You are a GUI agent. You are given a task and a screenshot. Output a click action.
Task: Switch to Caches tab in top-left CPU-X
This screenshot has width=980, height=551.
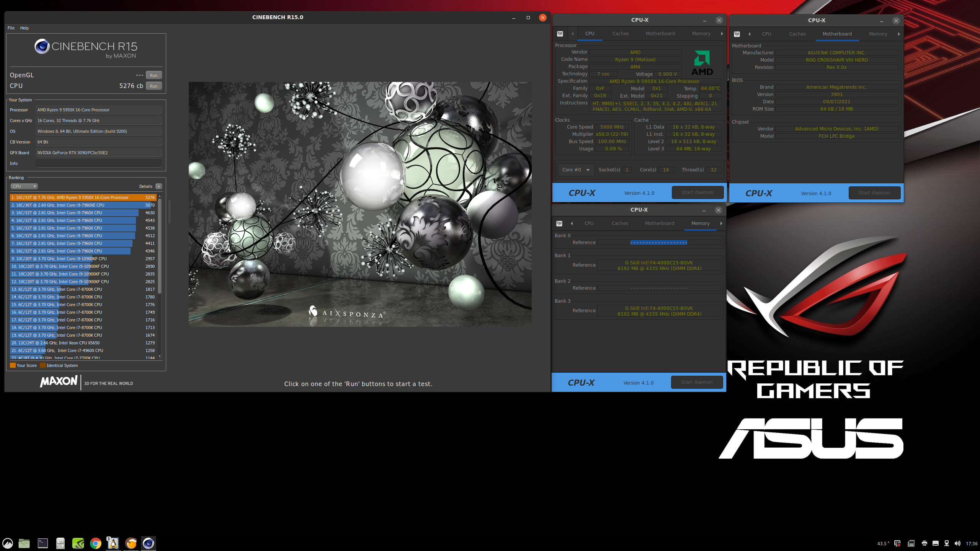click(620, 34)
